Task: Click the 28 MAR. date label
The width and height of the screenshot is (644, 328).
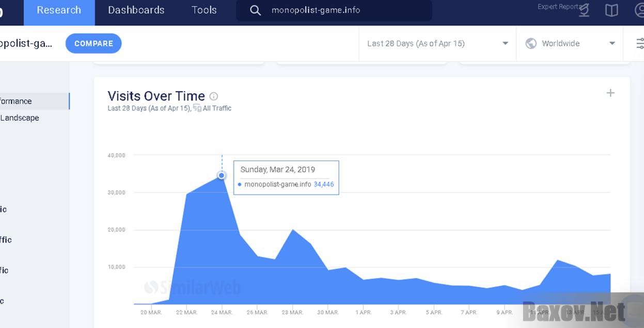Action: point(292,313)
